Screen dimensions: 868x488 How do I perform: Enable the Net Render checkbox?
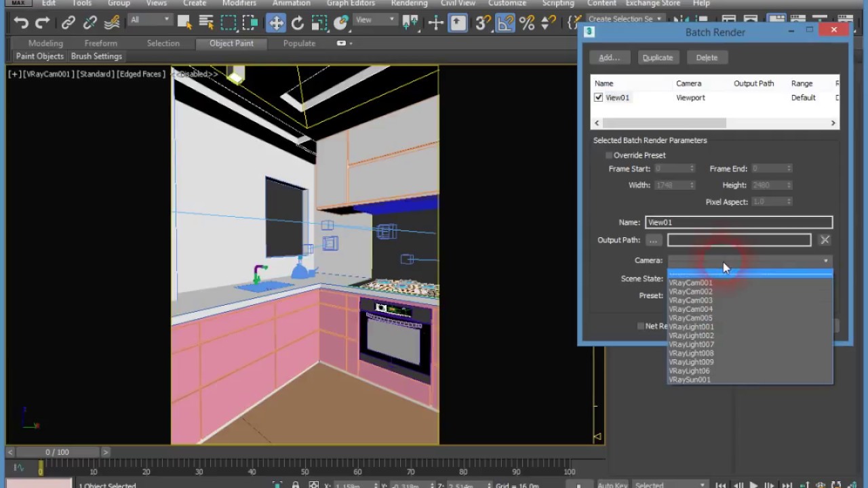pyautogui.click(x=641, y=326)
